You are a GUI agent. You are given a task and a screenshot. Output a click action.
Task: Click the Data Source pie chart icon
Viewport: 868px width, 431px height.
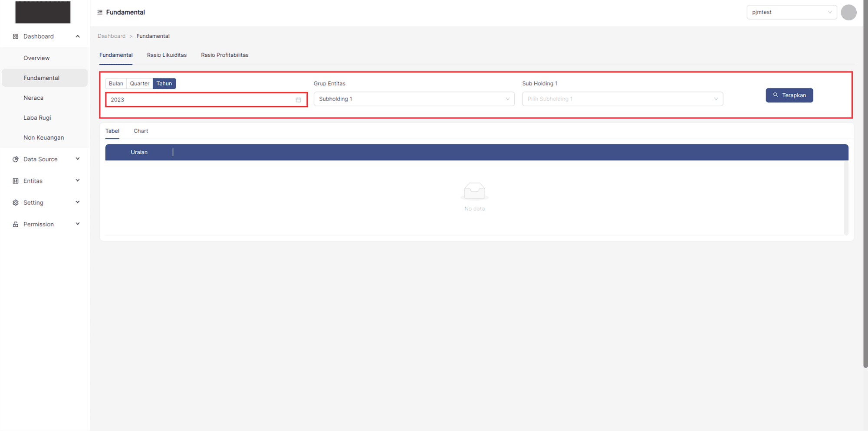16,159
